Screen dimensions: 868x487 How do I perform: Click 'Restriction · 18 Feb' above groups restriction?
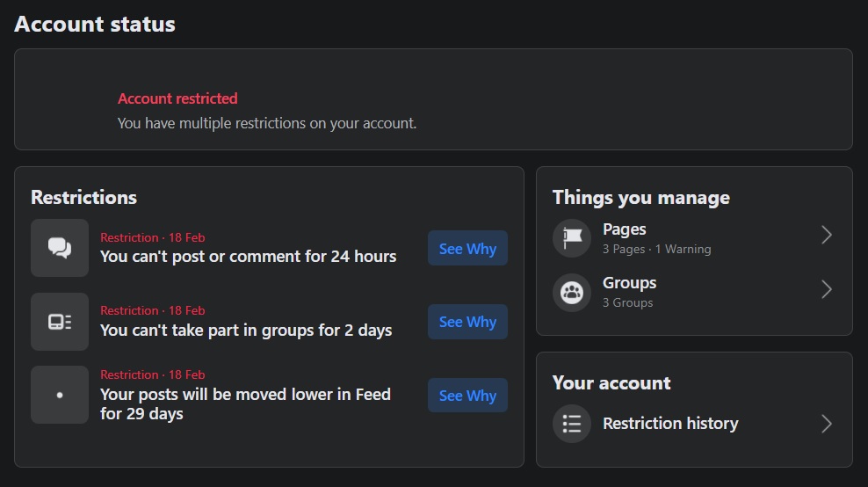(x=152, y=311)
